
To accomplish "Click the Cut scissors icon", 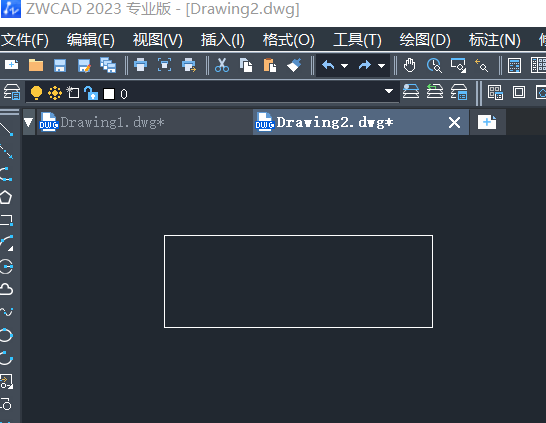I will tap(222, 65).
